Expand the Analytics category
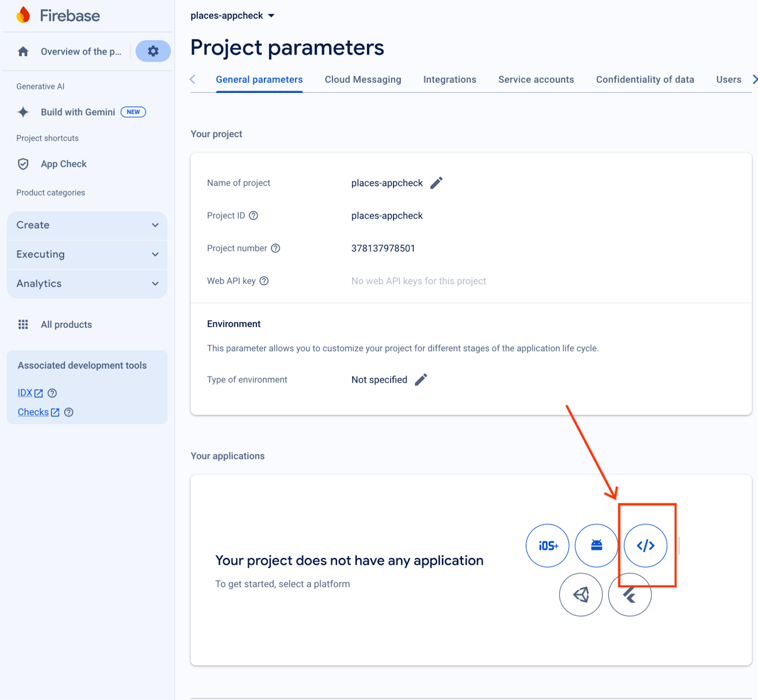This screenshot has width=758, height=700. (x=87, y=284)
